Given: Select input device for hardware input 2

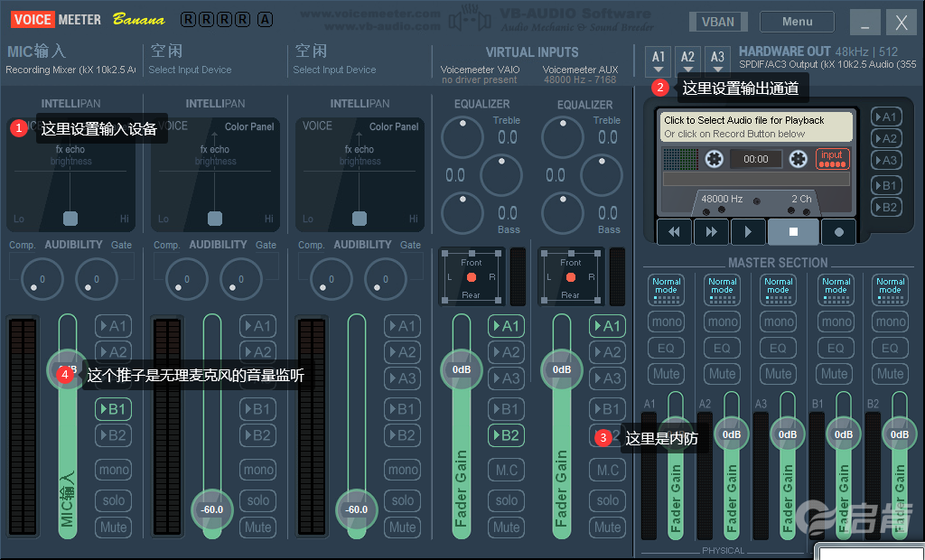Looking at the screenshot, I should 190,70.
